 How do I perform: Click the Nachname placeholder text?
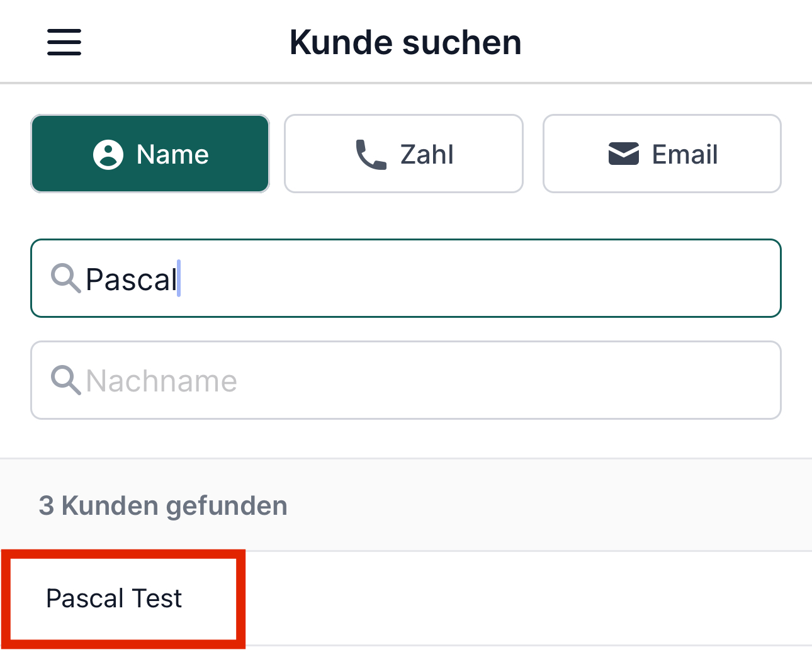(162, 381)
